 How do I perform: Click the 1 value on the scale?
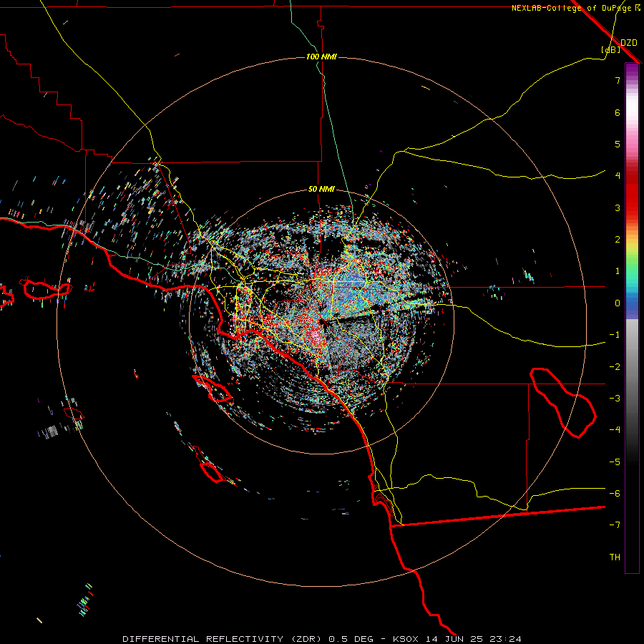coord(618,271)
